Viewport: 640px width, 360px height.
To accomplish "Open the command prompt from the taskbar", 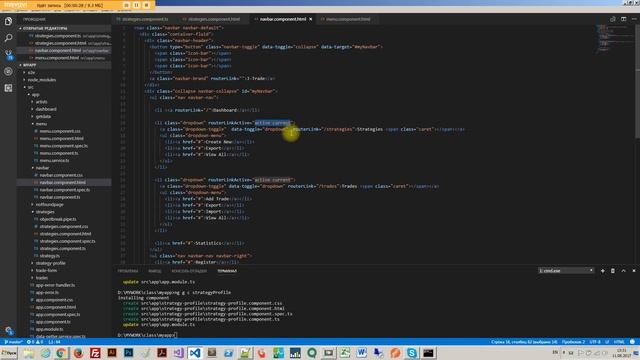I will point(428,353).
